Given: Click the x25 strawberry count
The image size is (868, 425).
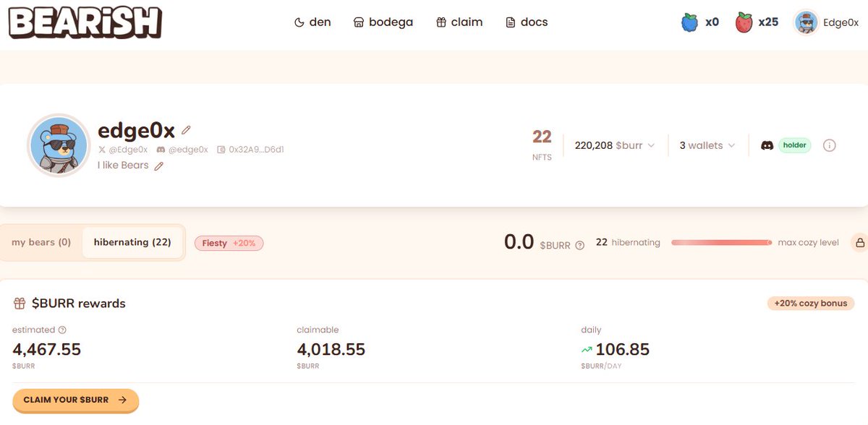Looking at the screenshot, I should 768,22.
